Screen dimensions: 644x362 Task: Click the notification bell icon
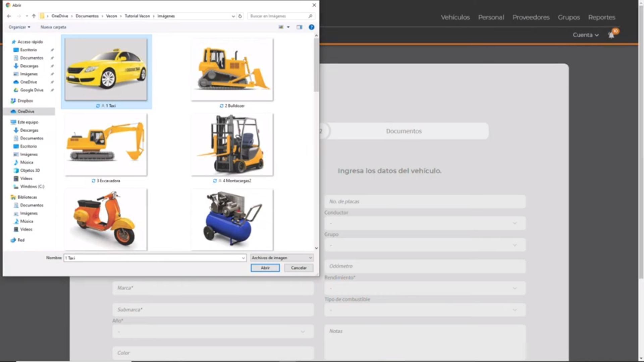click(x=611, y=35)
